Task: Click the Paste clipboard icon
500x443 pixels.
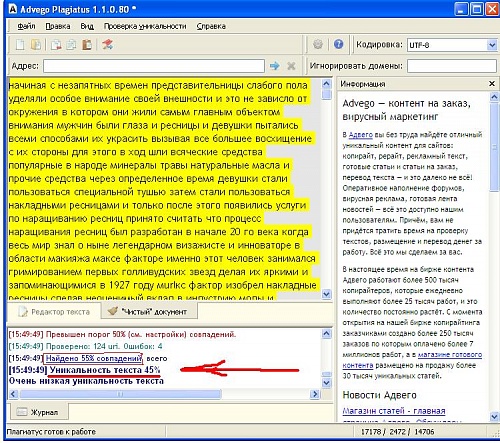Action: tap(87, 44)
